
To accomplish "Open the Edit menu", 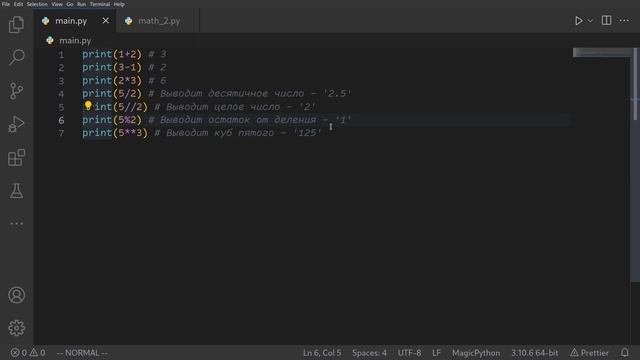I will [18, 4].
